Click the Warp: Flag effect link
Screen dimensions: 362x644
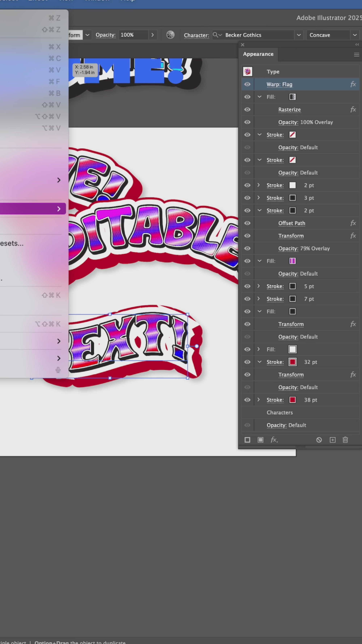[x=279, y=84]
